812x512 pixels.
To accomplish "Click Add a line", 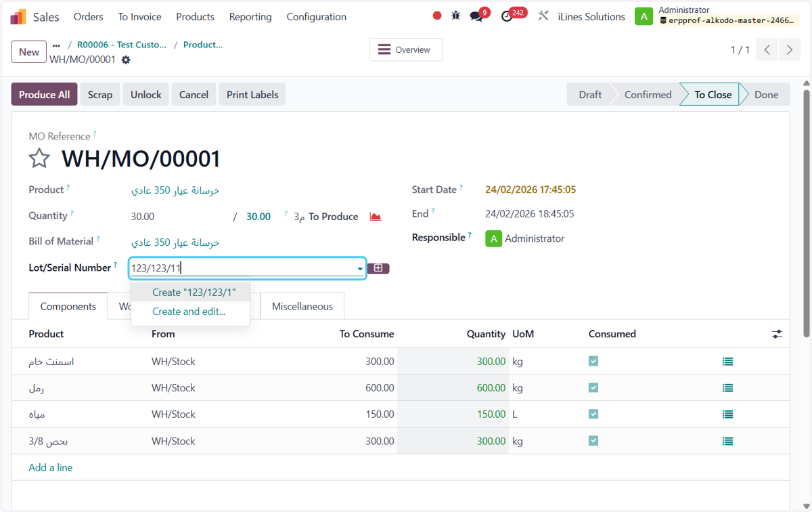I will point(51,467).
